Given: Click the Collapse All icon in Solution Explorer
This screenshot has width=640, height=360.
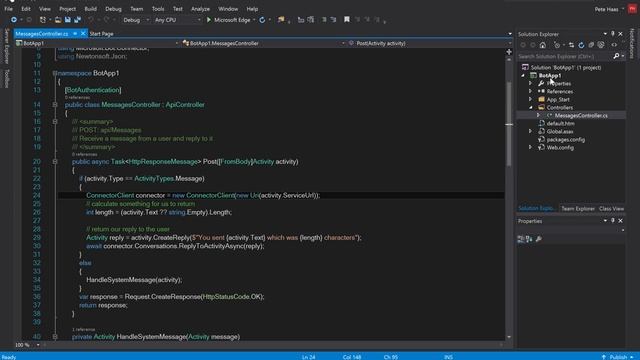Looking at the screenshot, I should tap(591, 45).
